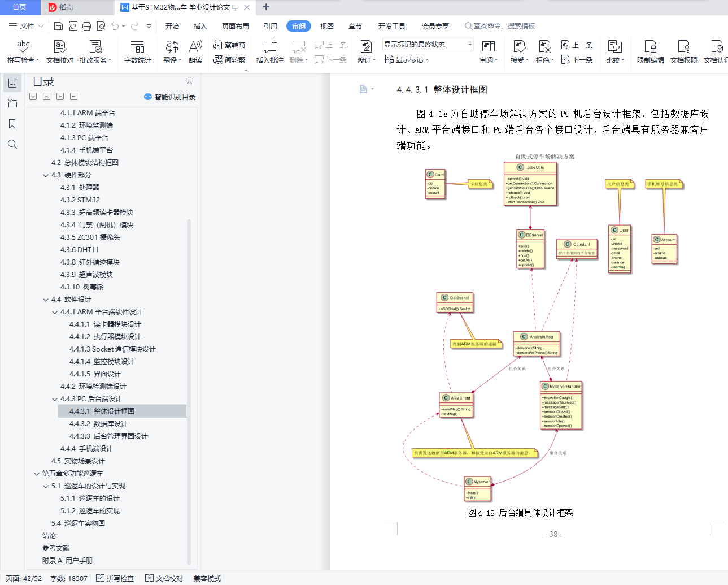Open the 显示标记 dropdown
The image size is (728, 585).
click(x=407, y=59)
